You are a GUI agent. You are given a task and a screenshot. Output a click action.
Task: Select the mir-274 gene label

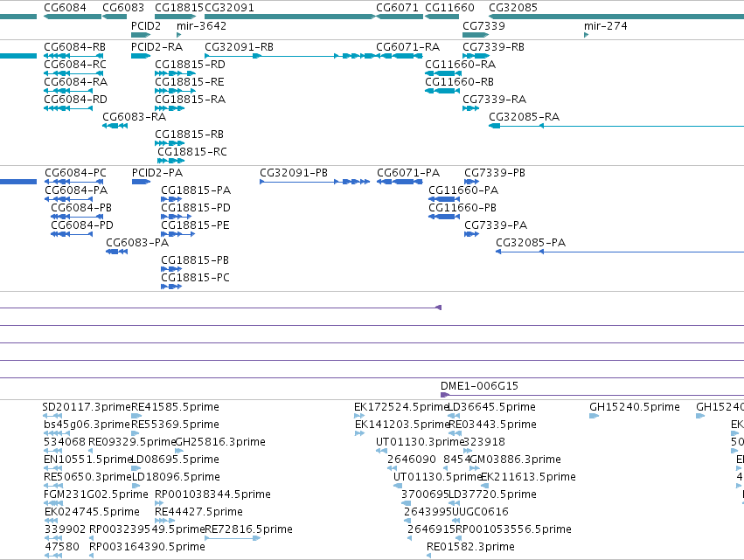click(606, 26)
